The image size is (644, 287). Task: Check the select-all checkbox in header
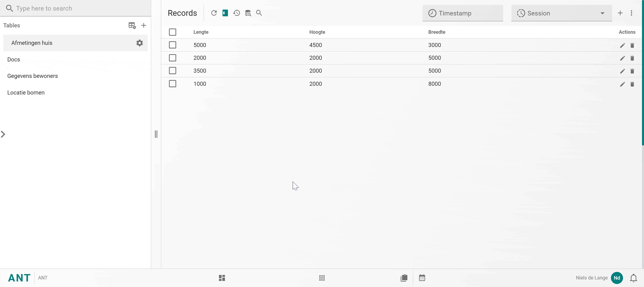[173, 32]
